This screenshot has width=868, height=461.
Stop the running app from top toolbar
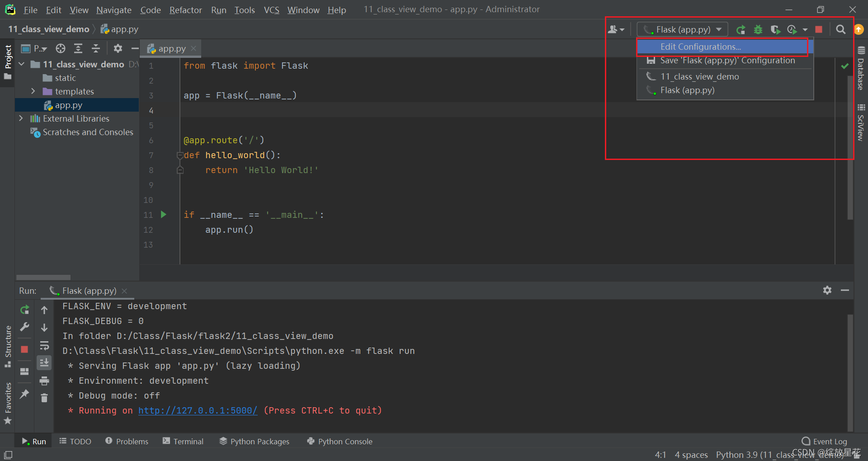819,29
